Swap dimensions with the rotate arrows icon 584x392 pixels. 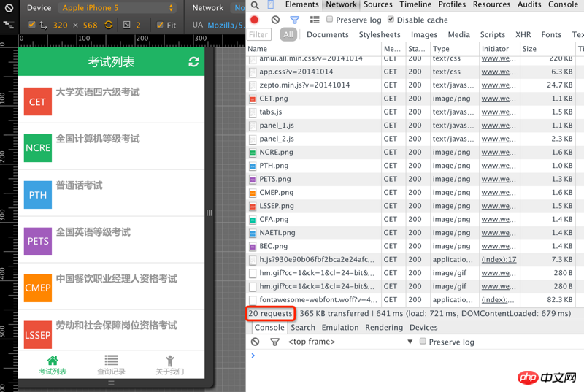tap(44, 26)
